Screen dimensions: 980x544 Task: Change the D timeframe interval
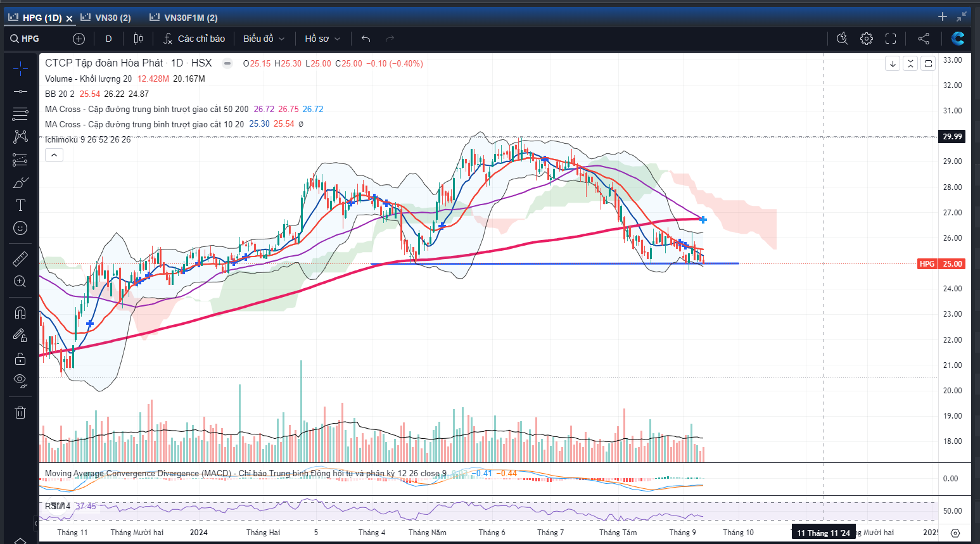point(108,39)
